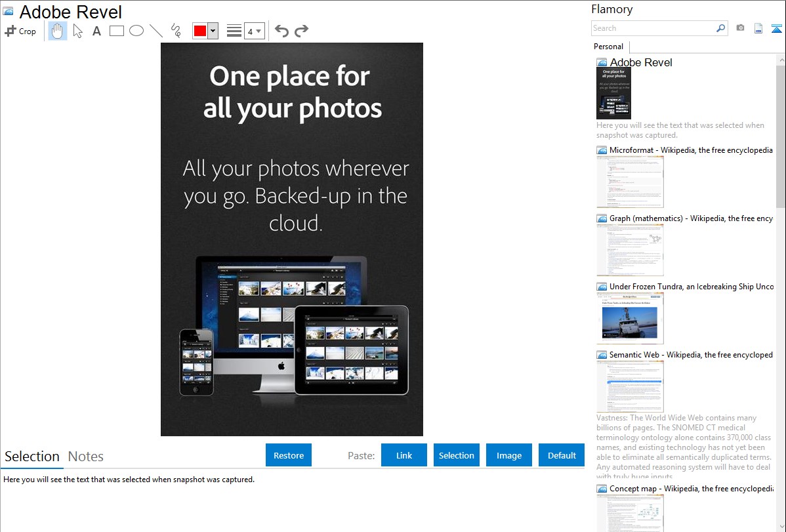Click the browser icon beside Graph (mathematics) entry
786x532 pixels.
click(x=602, y=218)
